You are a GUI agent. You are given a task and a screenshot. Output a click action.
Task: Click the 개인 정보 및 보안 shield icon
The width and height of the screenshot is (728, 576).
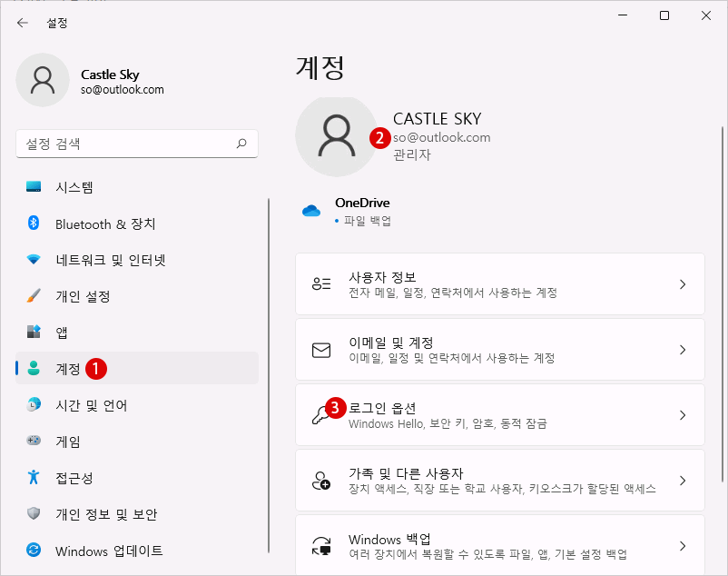[34, 513]
